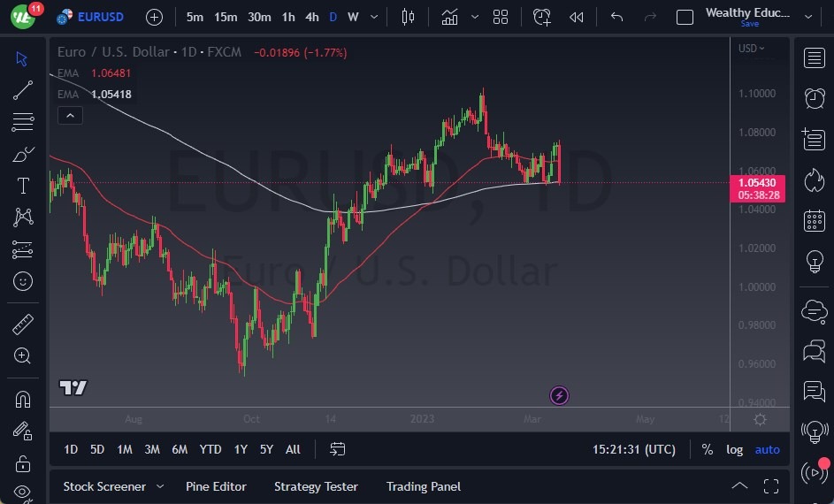Select the 4h timeframe button
The width and height of the screenshot is (834, 504).
coord(311,17)
